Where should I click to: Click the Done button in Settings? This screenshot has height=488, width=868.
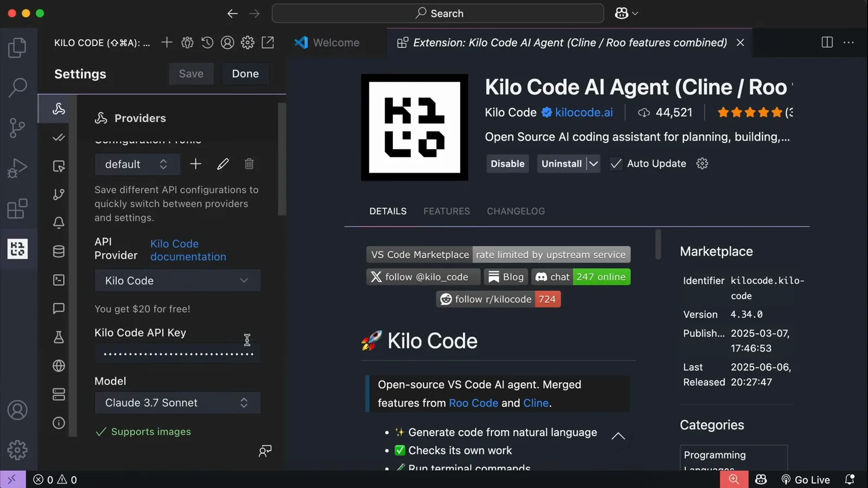[245, 74]
